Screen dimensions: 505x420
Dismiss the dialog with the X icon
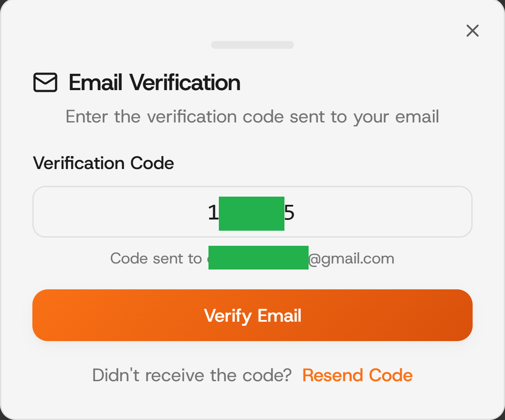(473, 31)
